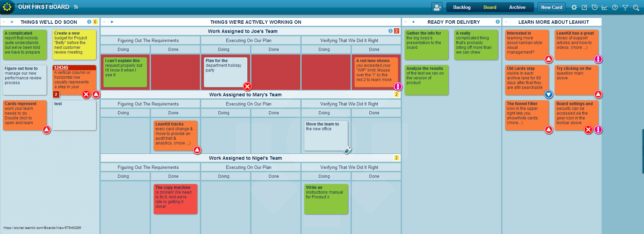Click the New Card button
The height and width of the screenshot is (234, 644).
[x=551, y=7]
